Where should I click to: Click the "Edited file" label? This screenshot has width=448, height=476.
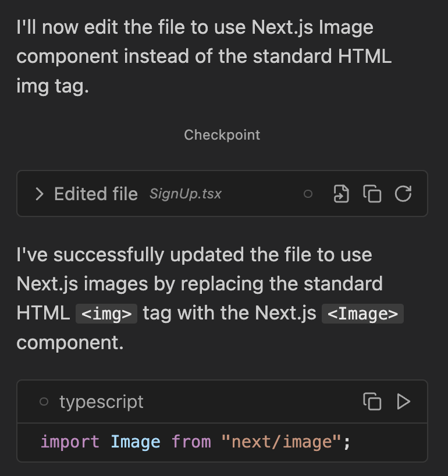click(x=96, y=194)
